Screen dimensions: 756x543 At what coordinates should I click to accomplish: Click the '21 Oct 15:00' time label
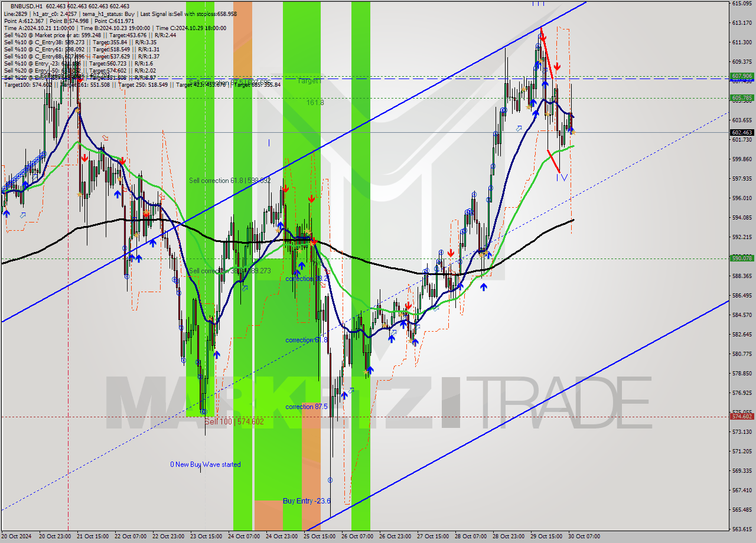(x=92, y=537)
